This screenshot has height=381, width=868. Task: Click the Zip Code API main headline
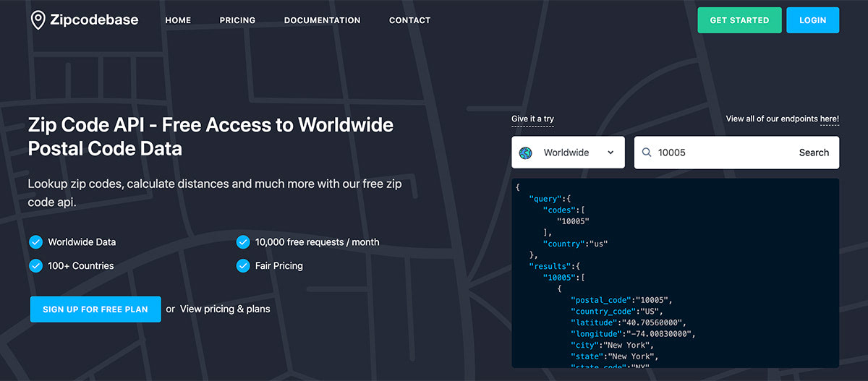[210, 137]
